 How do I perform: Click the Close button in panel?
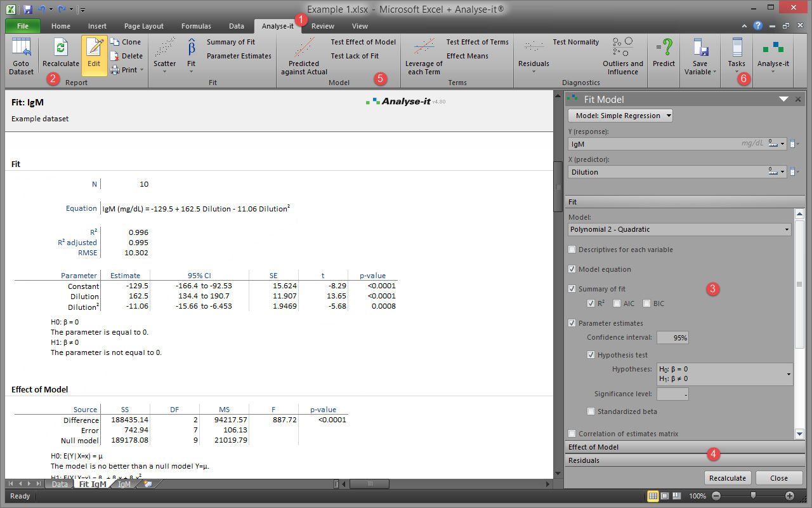[x=779, y=478]
